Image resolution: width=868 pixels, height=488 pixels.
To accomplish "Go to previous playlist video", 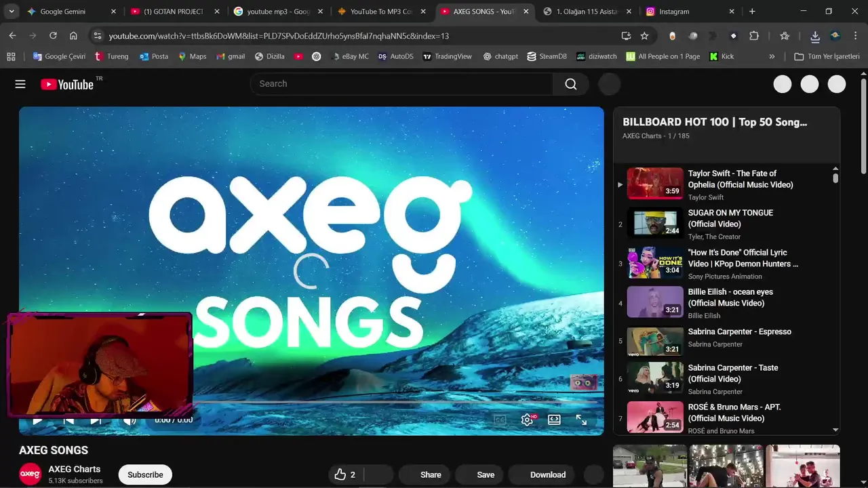I will click(68, 420).
